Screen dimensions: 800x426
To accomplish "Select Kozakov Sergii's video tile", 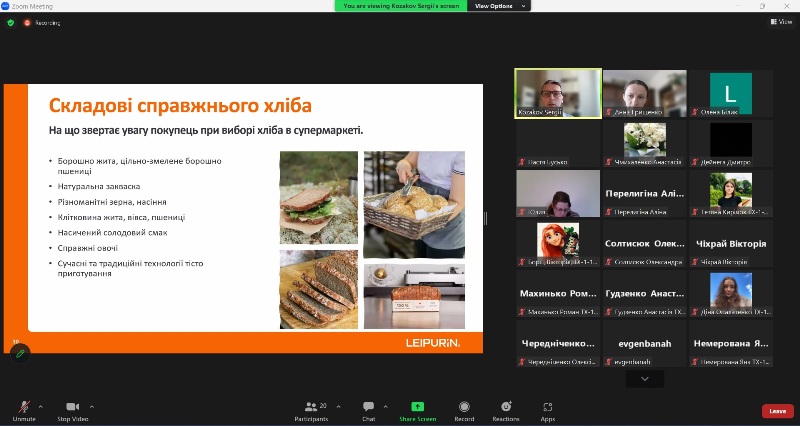I will (558, 94).
